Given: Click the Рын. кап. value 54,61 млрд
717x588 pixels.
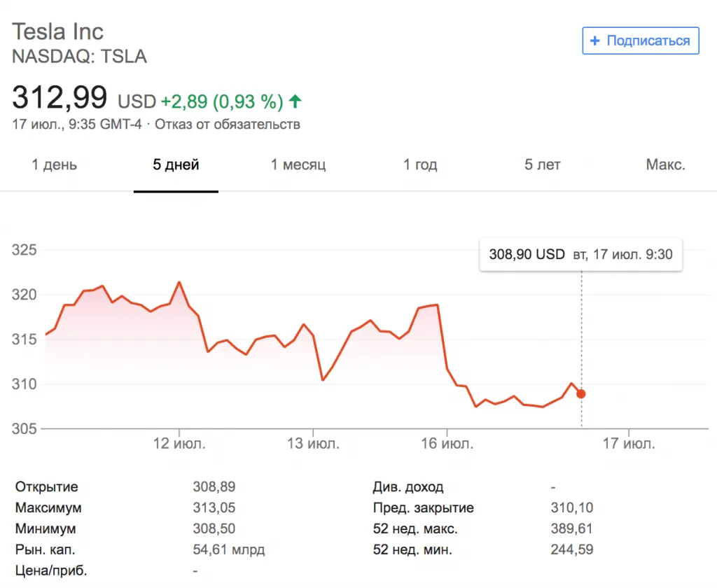Looking at the screenshot, I should [x=229, y=549].
